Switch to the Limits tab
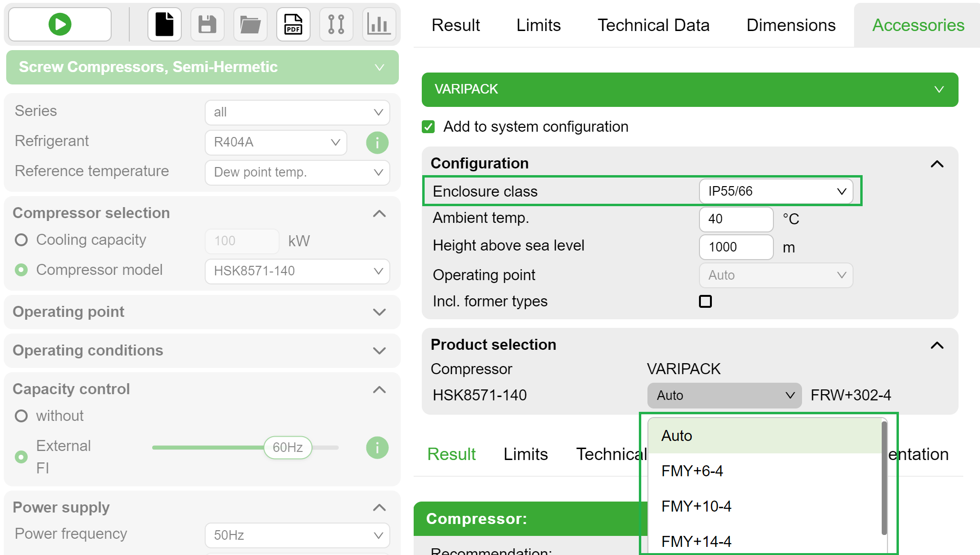This screenshot has width=980, height=555. pos(538,25)
